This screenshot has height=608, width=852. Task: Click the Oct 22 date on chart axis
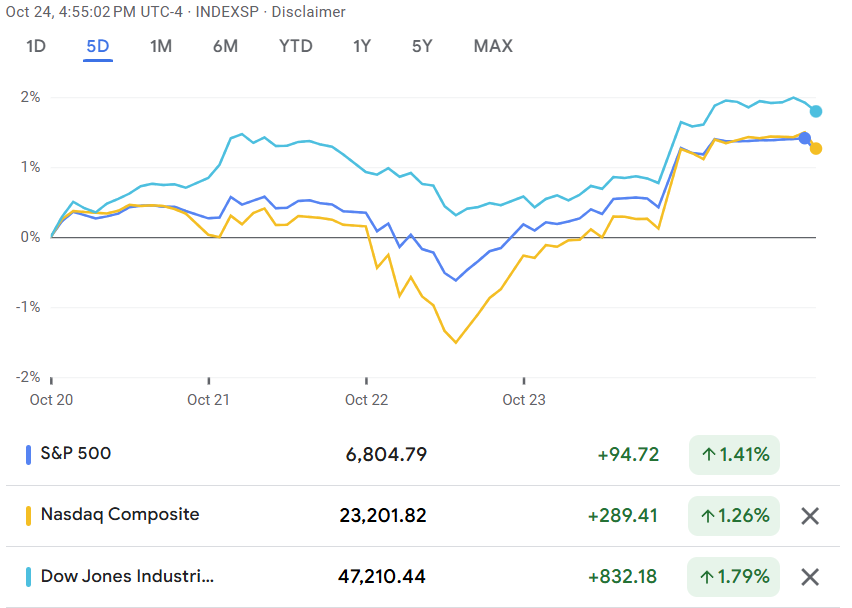coord(366,400)
